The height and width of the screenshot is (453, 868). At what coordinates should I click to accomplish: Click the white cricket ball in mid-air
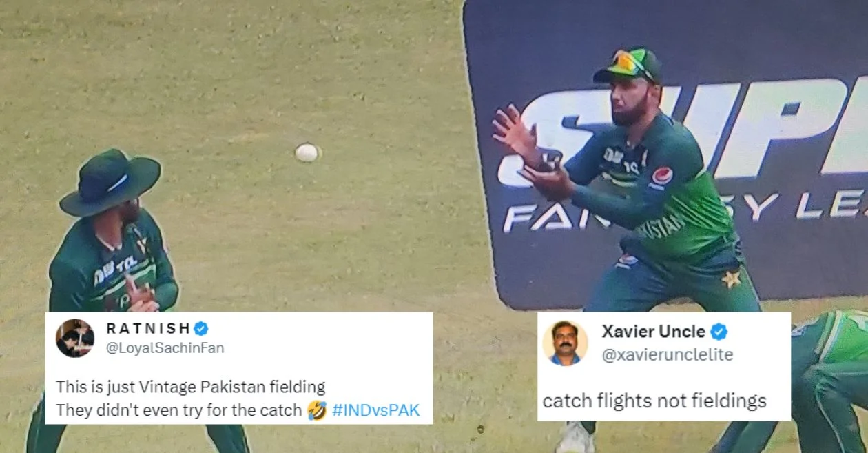[x=307, y=152]
